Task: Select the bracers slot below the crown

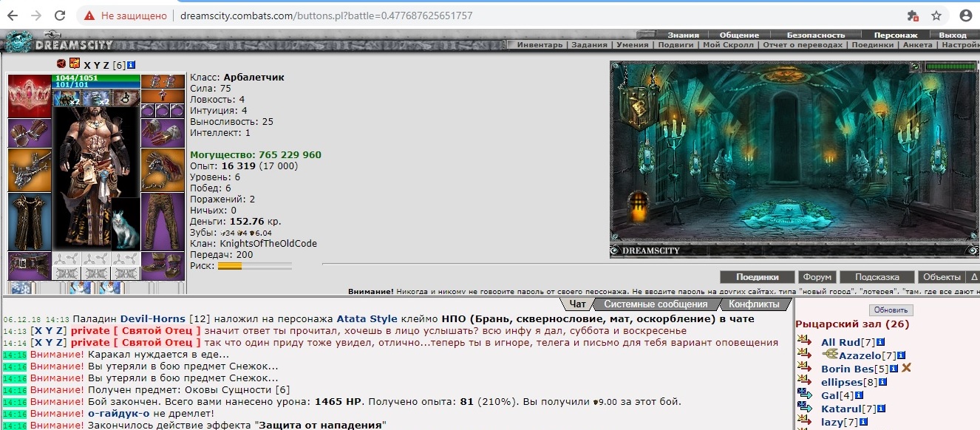Action: pyautogui.click(x=30, y=133)
